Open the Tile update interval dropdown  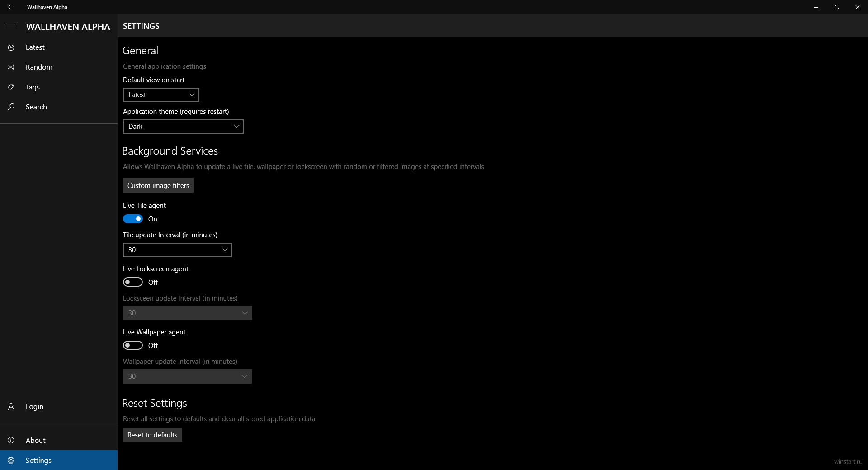click(178, 250)
